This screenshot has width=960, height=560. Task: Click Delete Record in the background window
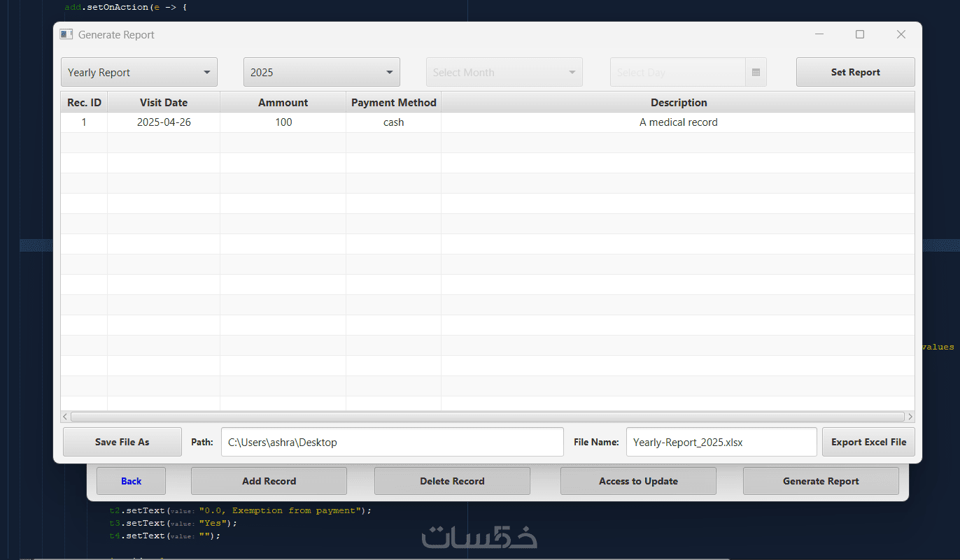[x=452, y=481]
